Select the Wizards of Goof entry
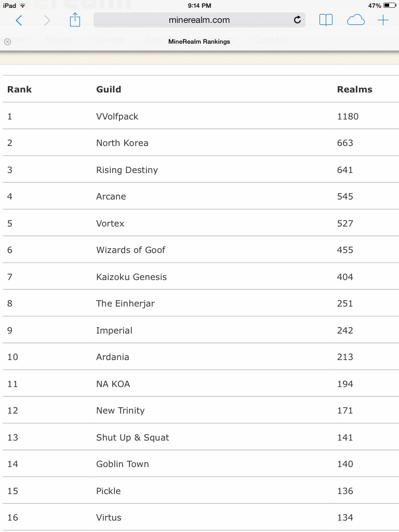 (x=130, y=250)
